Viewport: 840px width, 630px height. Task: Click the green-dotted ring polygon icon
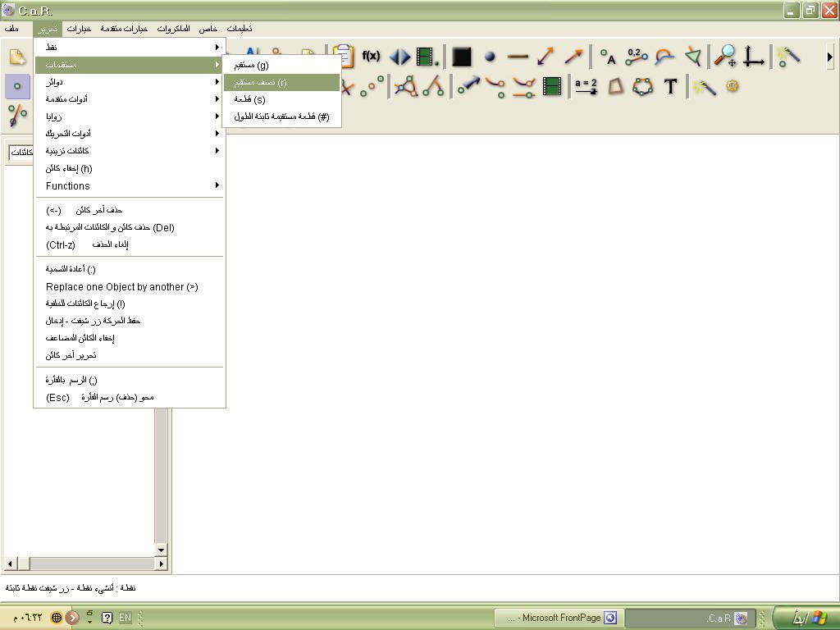[x=643, y=86]
